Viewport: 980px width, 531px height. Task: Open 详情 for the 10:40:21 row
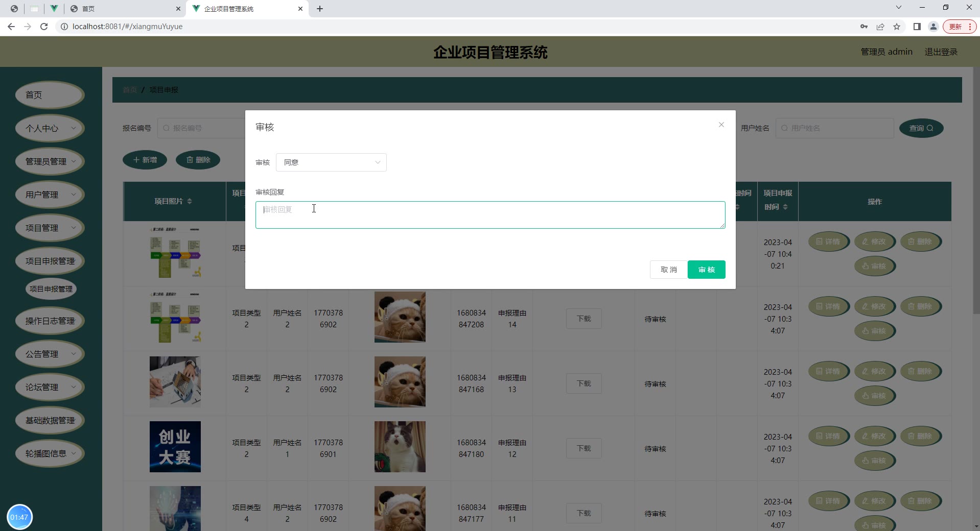(x=829, y=242)
